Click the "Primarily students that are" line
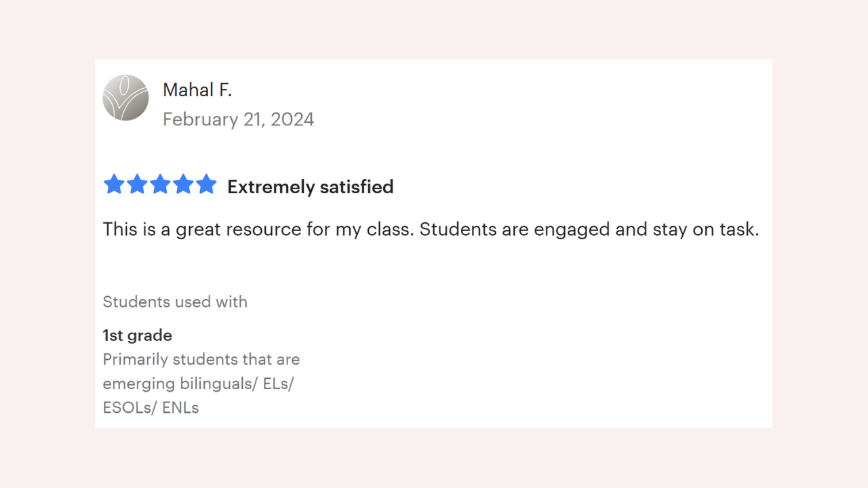 point(201,359)
